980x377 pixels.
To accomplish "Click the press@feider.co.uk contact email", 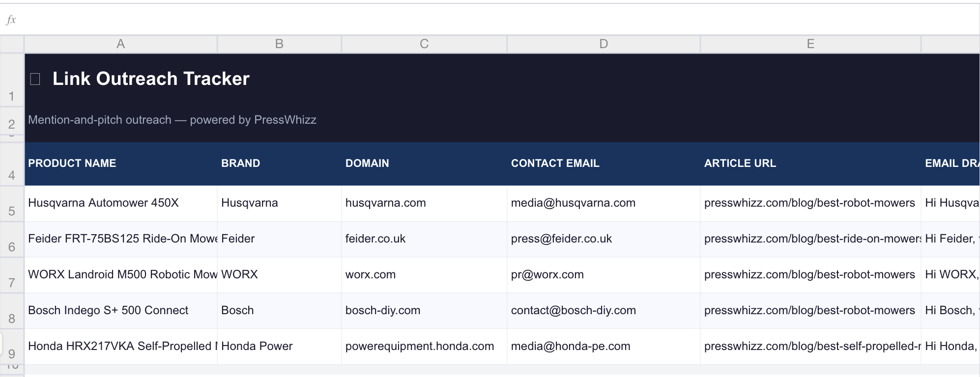I will [x=561, y=239].
